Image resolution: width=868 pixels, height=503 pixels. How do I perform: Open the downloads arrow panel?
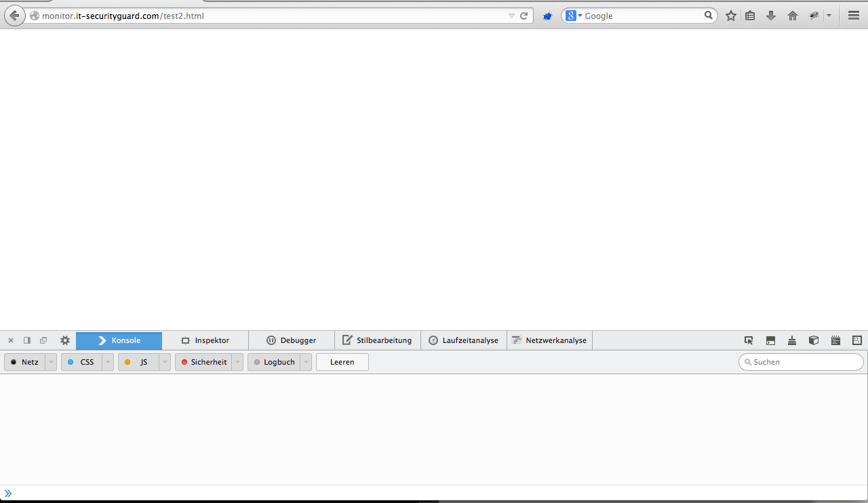point(771,16)
